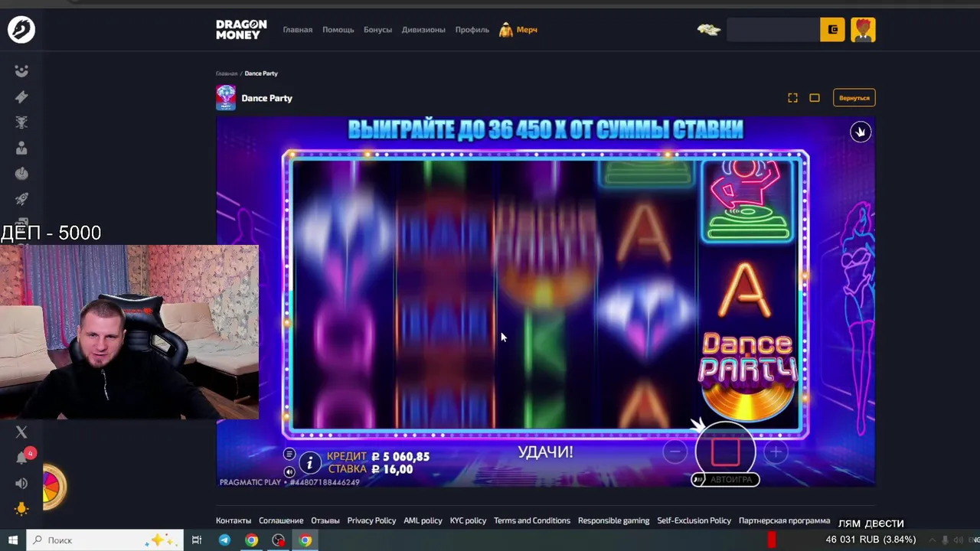The image size is (980, 551).
Task: Open the Соглашение footer link
Action: (281, 520)
